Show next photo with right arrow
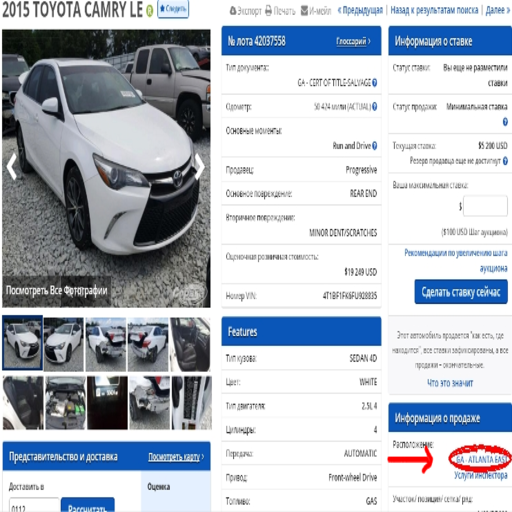Image resolution: width=512 pixels, height=512 pixels. pyautogui.click(x=200, y=167)
